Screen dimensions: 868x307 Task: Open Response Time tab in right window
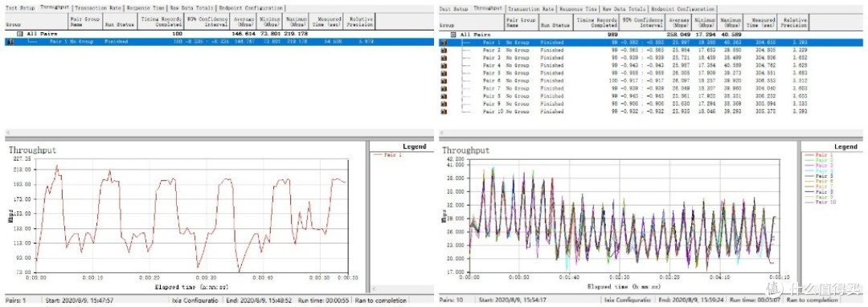579,9
